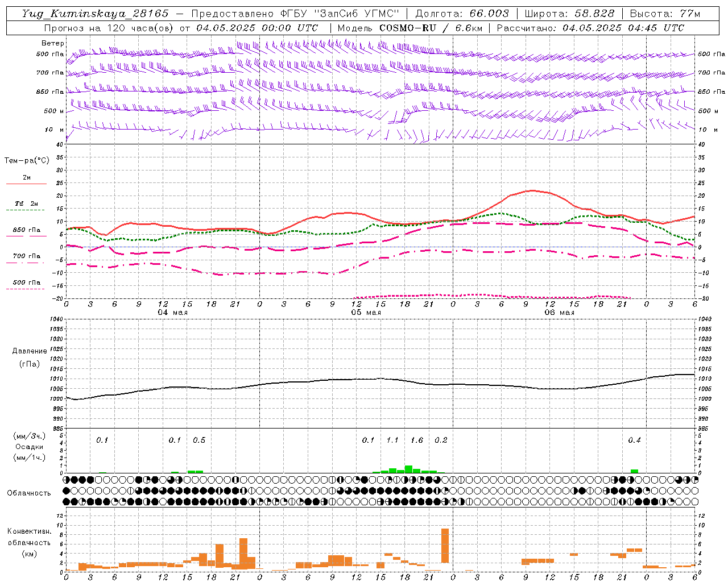This screenshot has height=582, width=728.
Task: Click the tallest orange convective cloud bar
Action: [445, 546]
